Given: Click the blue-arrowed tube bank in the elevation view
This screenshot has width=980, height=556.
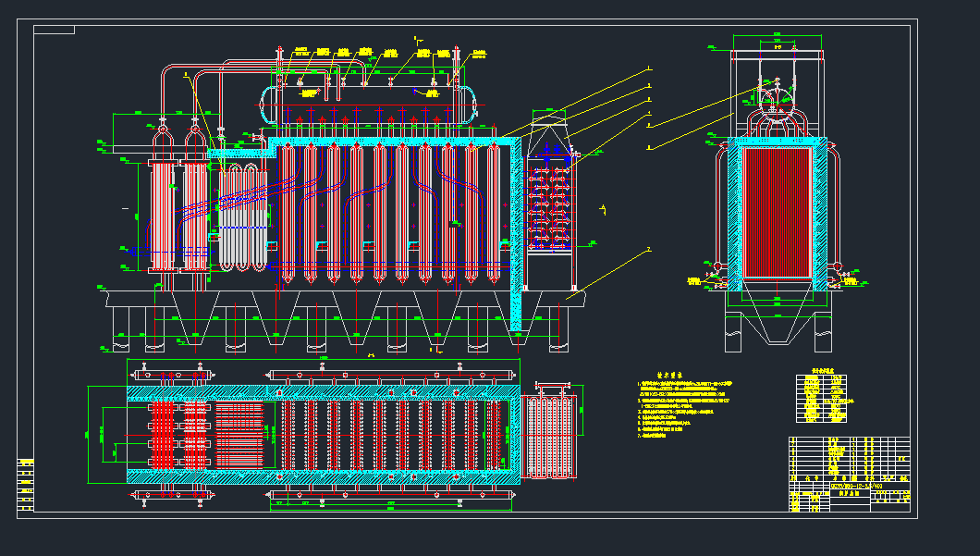Looking at the screenshot, I should point(553,204).
